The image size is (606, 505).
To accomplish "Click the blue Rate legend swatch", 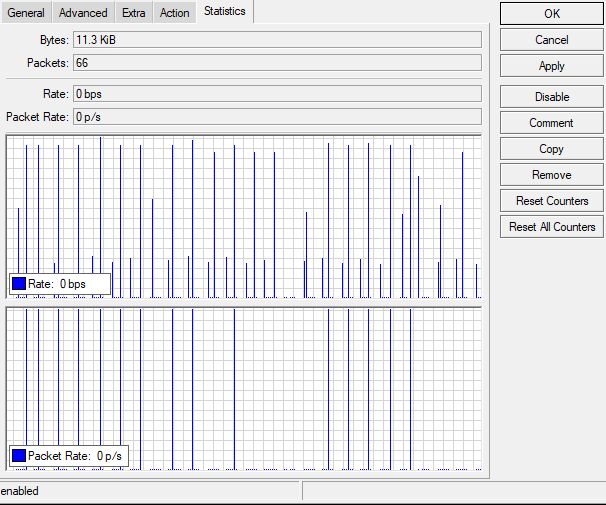I will [19, 284].
